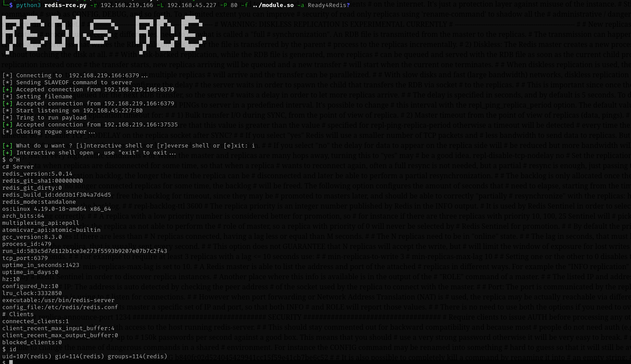Click the connected_clients:1 line

point(36,321)
